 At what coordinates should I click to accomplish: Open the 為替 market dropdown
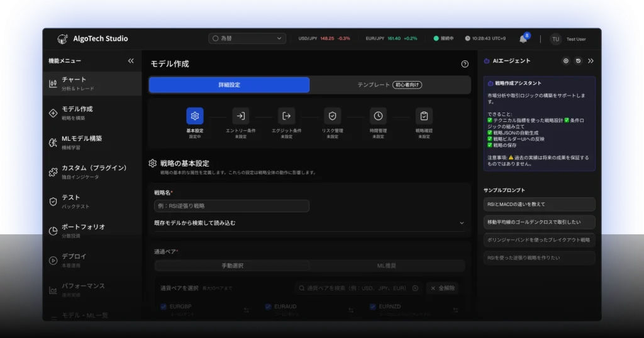click(x=247, y=38)
